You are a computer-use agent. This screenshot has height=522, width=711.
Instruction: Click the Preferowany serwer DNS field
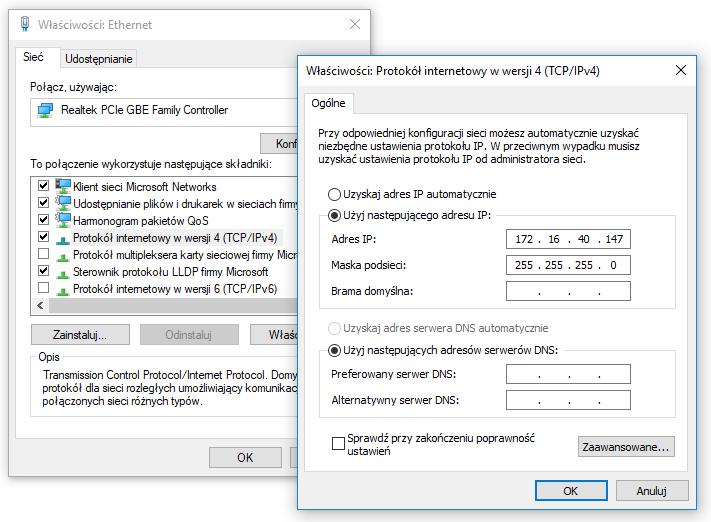(568, 374)
